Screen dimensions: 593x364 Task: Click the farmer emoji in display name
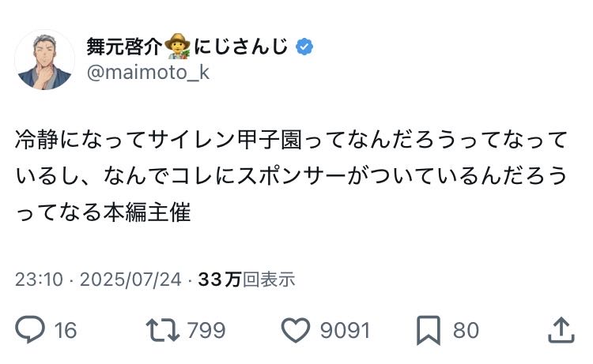coord(177,46)
